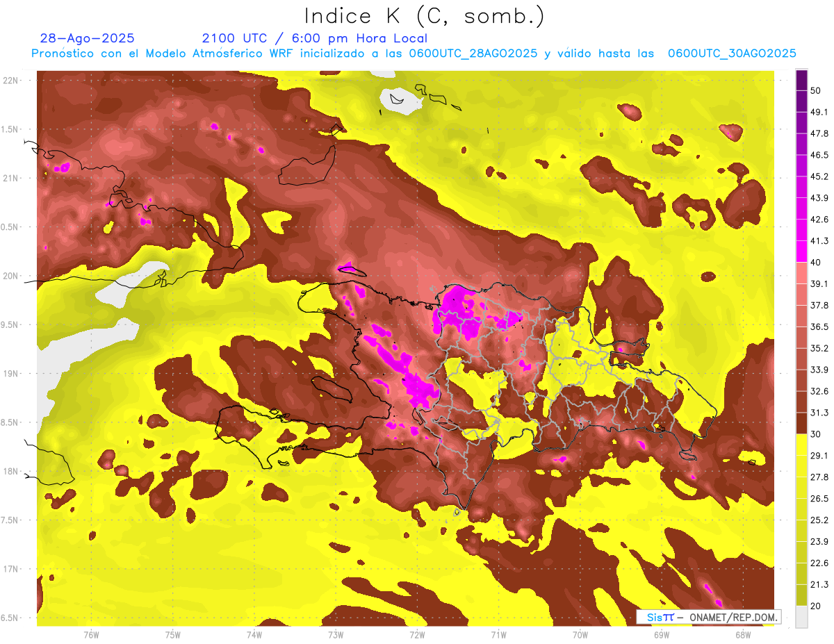
Task: Click the colorbar value '49.1'
Action: click(x=819, y=112)
